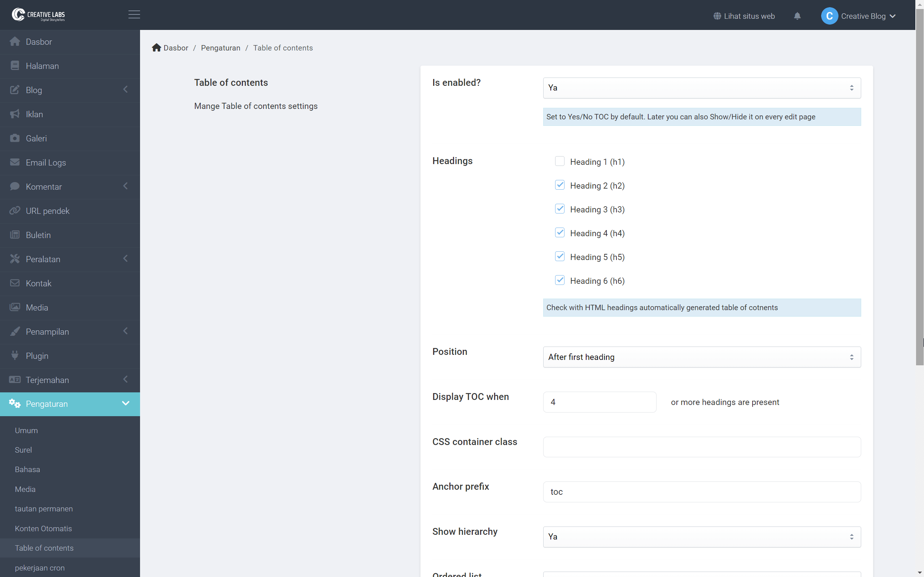The image size is (924, 577).
Task: Expand the Creative Blog user menu
Action: [x=863, y=16]
